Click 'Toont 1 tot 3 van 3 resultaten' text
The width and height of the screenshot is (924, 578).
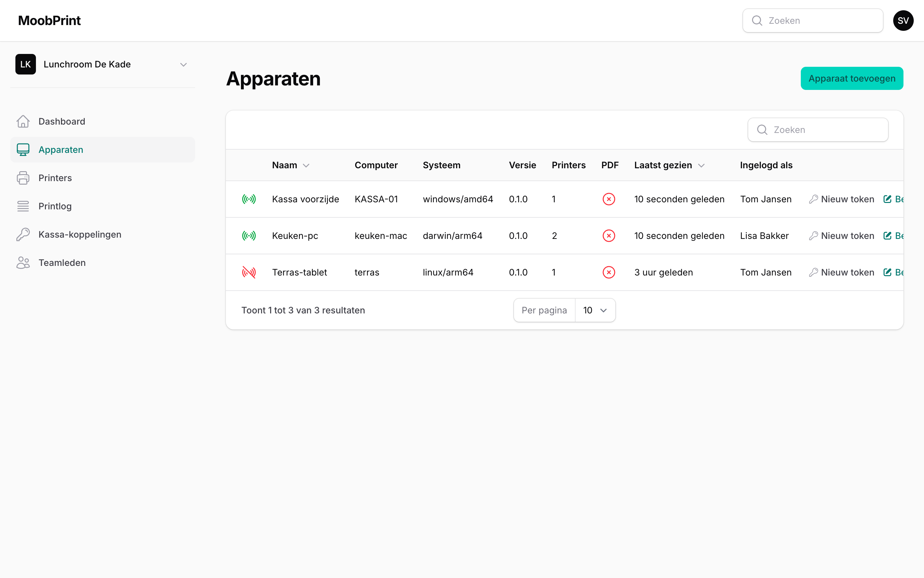[x=303, y=310]
